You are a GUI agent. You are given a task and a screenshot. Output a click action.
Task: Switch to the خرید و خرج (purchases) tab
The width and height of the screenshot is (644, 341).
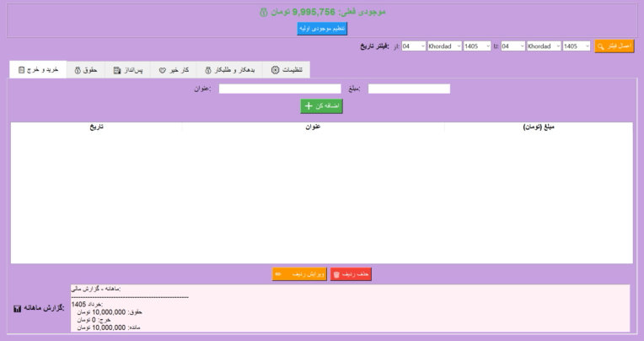(x=38, y=69)
